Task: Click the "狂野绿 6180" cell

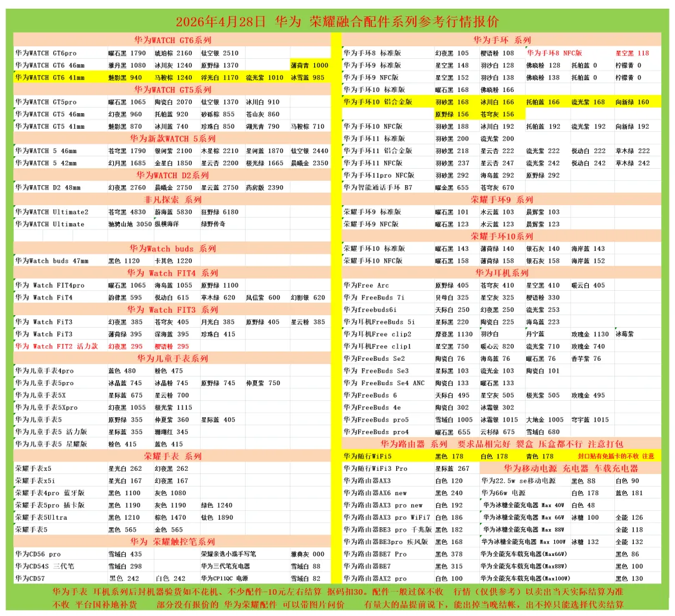Action: point(219,212)
